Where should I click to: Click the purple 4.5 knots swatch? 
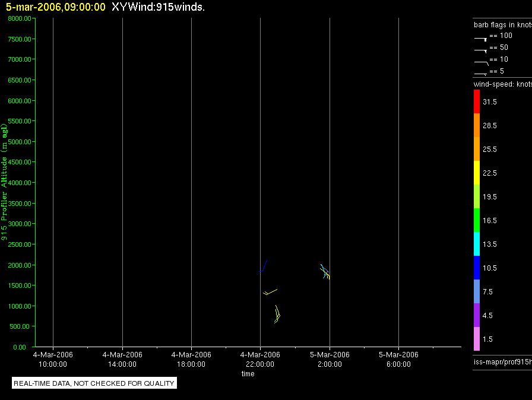tap(477, 315)
